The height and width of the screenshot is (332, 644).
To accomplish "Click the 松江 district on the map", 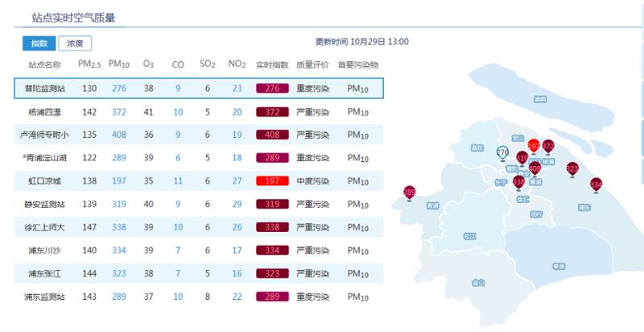I will point(470,236).
